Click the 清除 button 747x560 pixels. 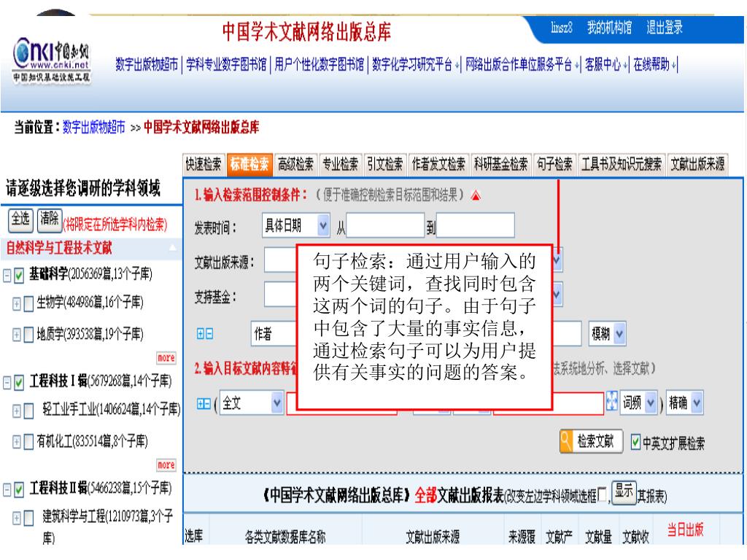pos(50,219)
